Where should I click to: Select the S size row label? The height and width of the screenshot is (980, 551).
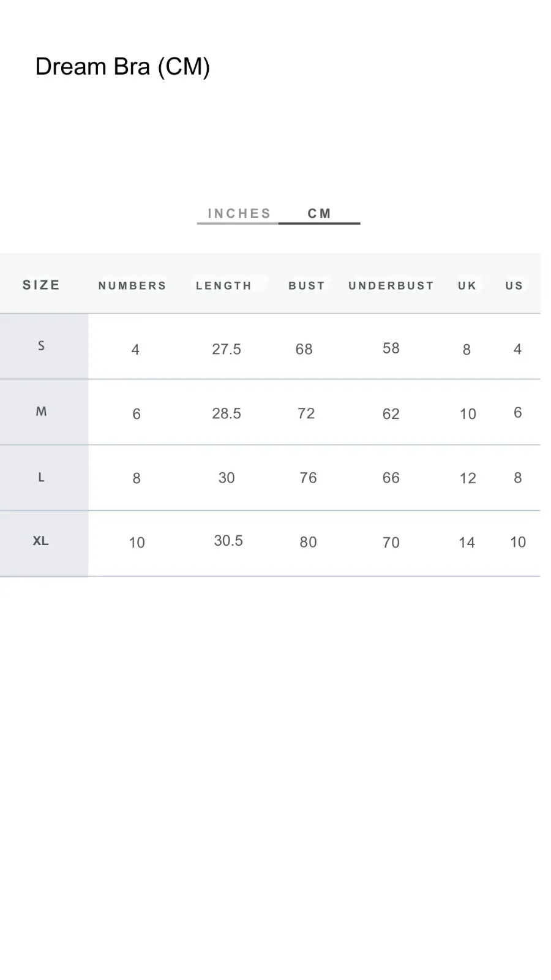(42, 345)
